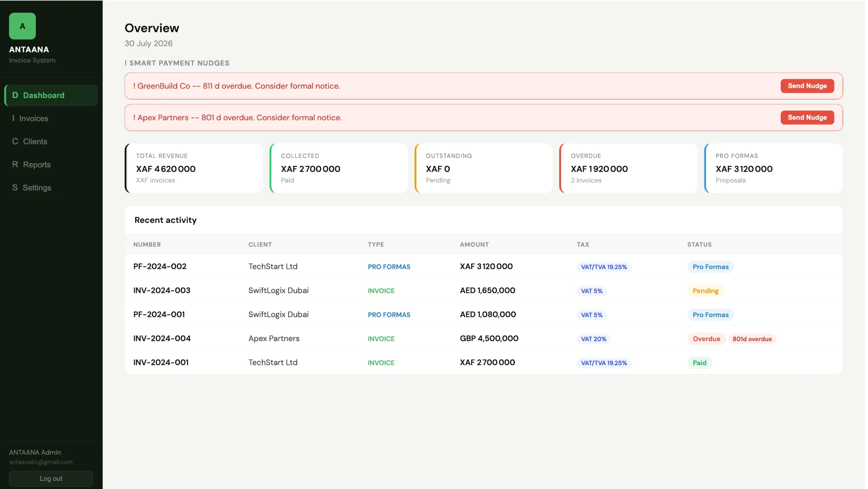Click the STATUS column header
868x489 pixels.
[x=699, y=244]
